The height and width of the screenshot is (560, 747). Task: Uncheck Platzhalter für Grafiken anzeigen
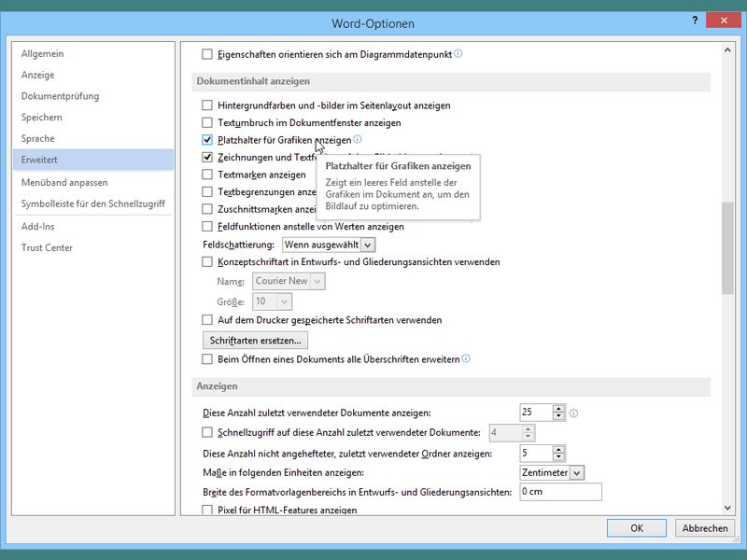click(x=206, y=140)
